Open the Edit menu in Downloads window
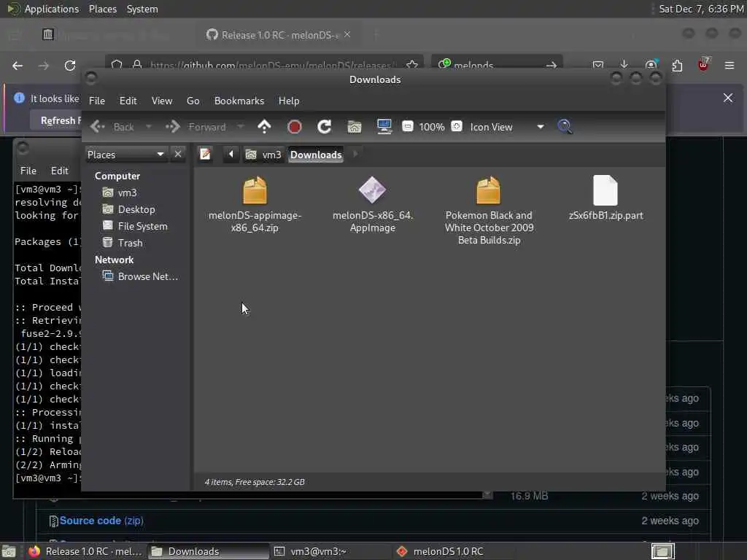 [x=128, y=101]
